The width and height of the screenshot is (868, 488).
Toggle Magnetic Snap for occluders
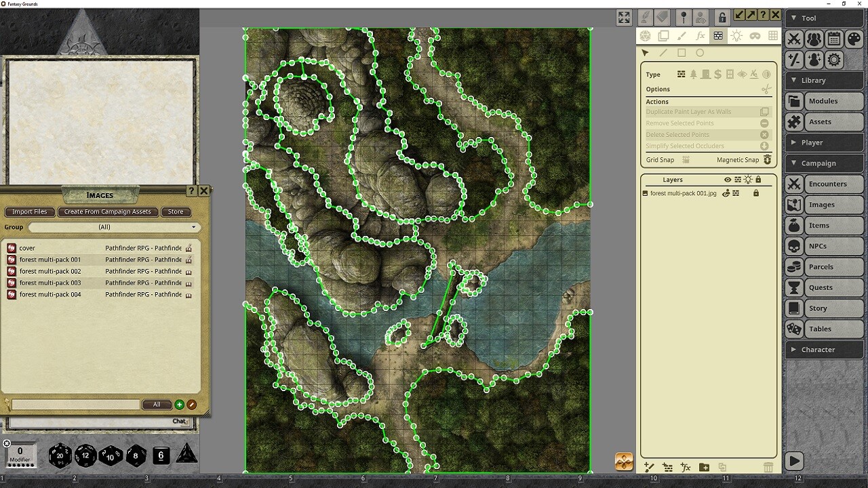767,160
